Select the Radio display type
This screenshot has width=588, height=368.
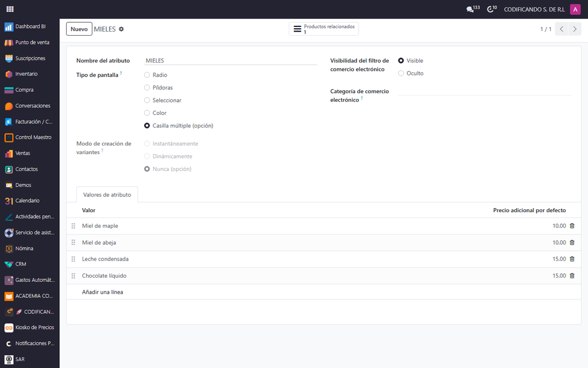[147, 75]
